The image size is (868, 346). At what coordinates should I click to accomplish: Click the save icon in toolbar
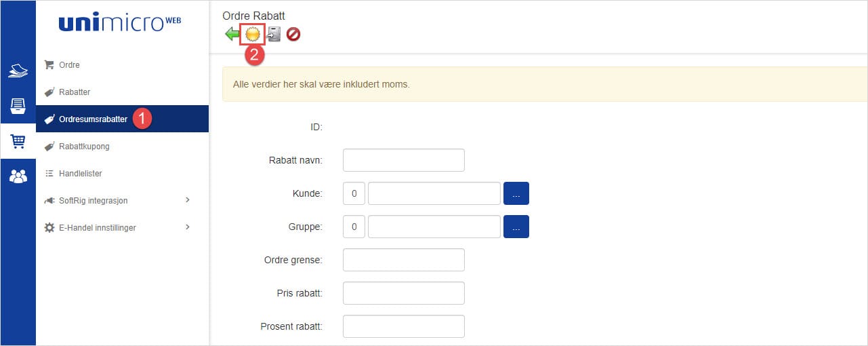point(274,34)
